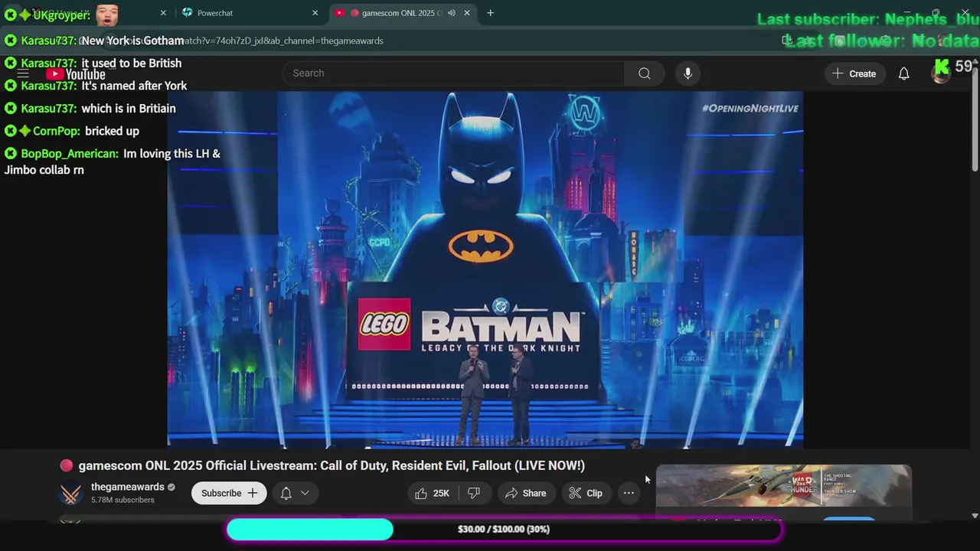Close the gamescom ONL 2025 tab
The height and width of the screenshot is (551, 980).
(x=467, y=13)
